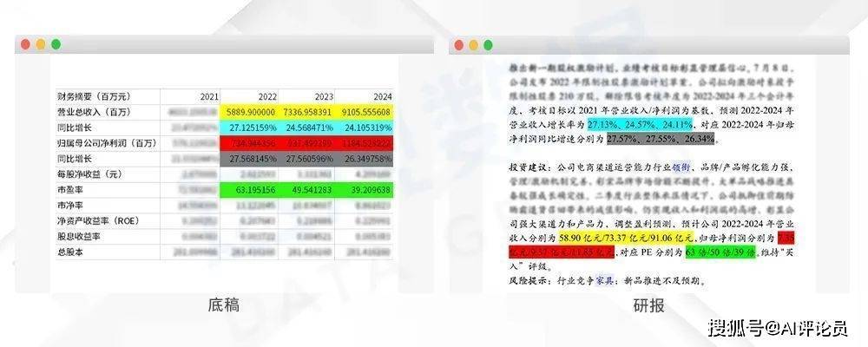Select the 每股净收益（元） row label

pos(108,174)
